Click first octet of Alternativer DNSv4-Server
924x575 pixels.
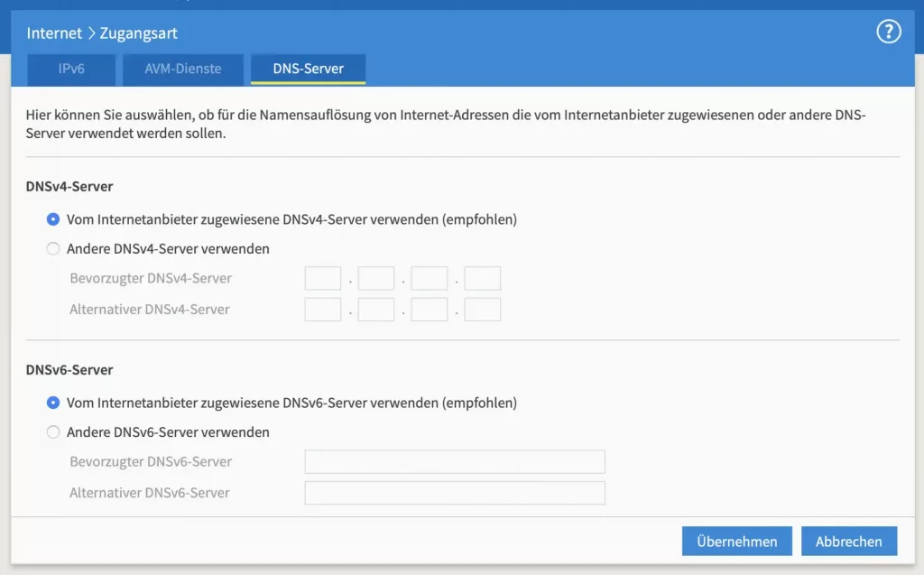323,310
